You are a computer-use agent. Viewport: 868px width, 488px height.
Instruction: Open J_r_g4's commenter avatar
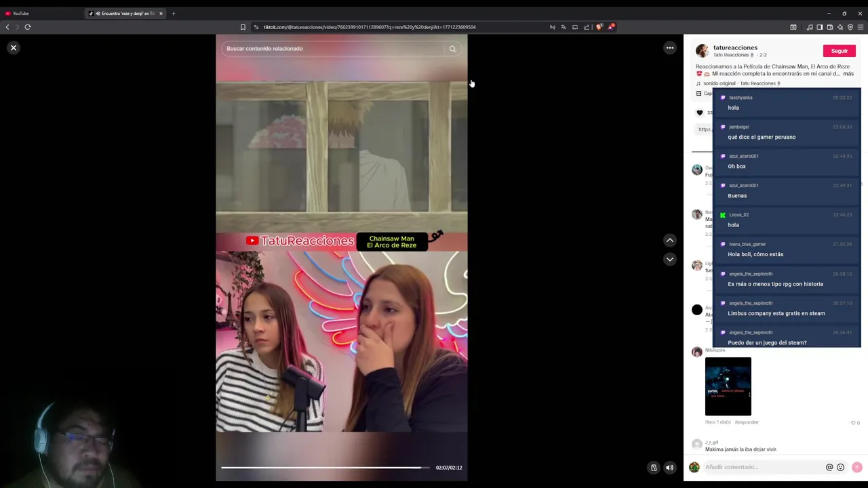(696, 445)
